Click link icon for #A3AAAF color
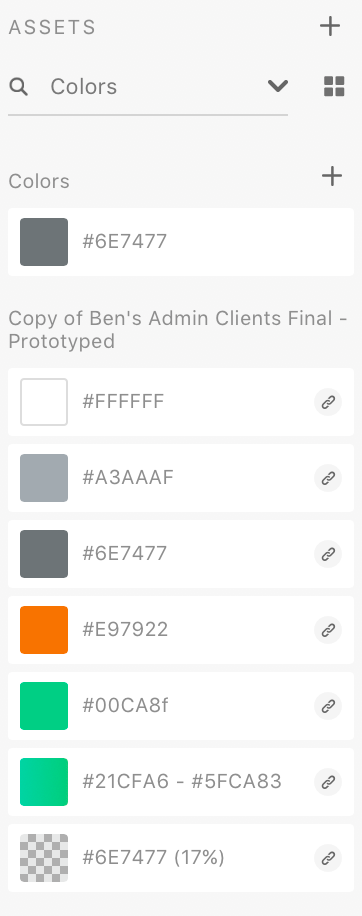Screen dimensions: 362x916 (328, 478)
